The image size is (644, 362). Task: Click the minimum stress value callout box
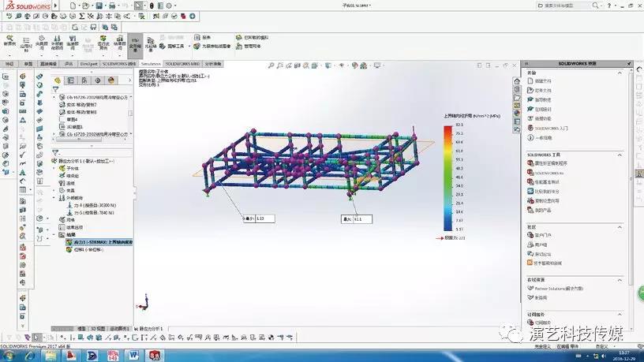tap(259, 218)
